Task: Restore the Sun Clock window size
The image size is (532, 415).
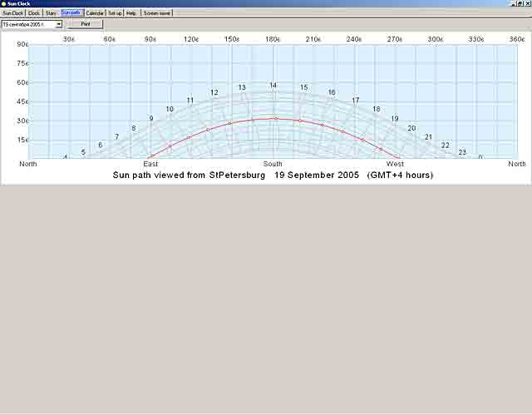Action: 519,3
